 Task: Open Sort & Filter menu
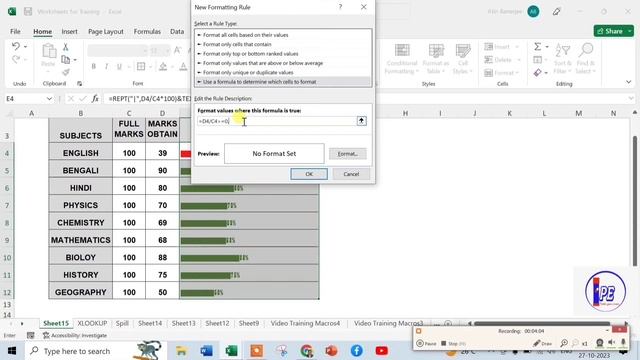(562, 59)
